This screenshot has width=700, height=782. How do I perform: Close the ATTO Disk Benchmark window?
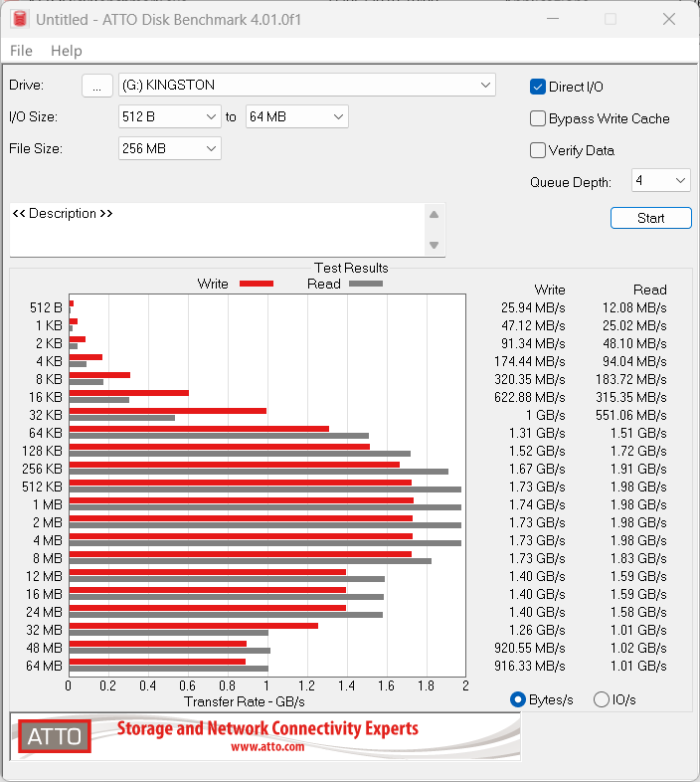tap(669, 19)
